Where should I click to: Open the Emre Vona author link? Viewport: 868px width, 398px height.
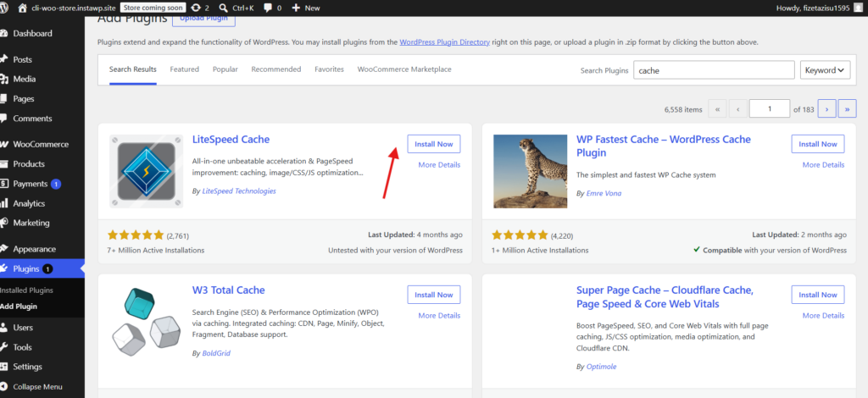[x=604, y=193]
